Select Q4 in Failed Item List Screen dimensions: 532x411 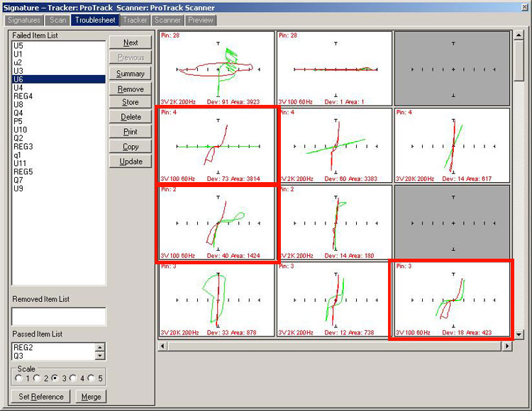(x=59, y=113)
